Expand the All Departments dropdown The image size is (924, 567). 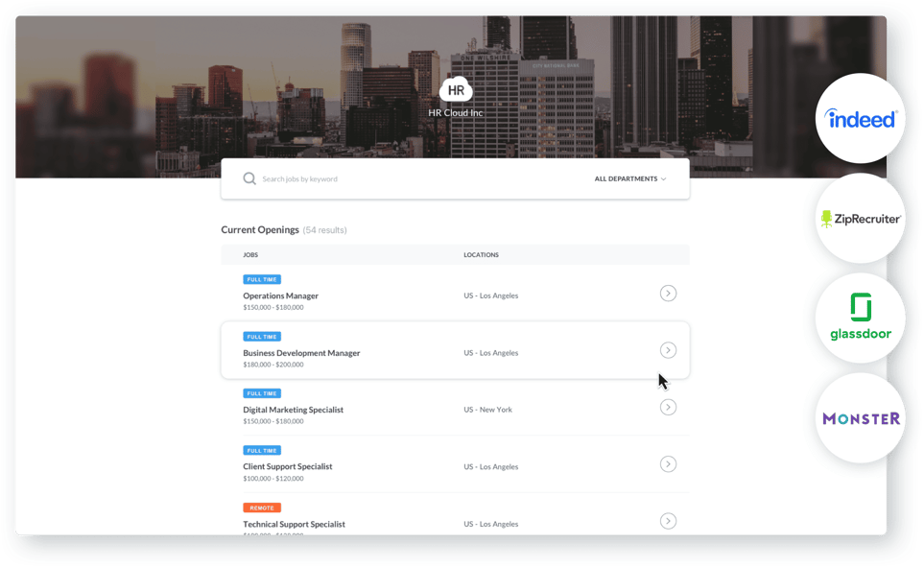(x=630, y=178)
